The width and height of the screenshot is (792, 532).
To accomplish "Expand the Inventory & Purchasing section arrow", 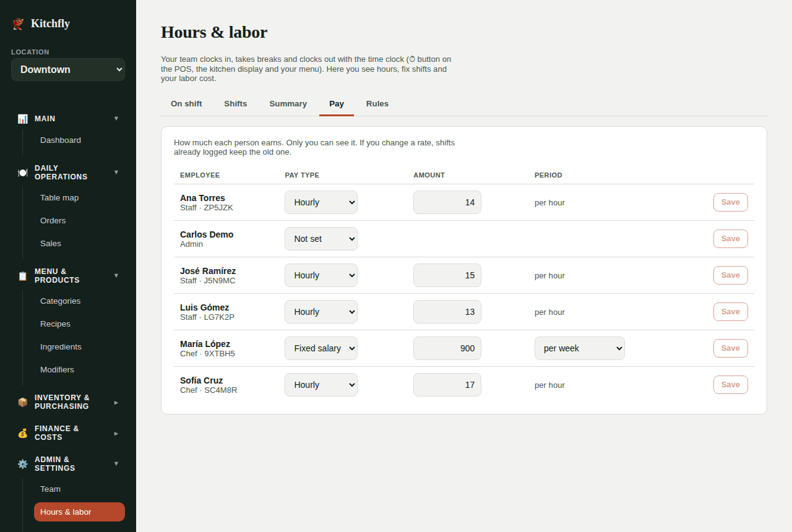I will [x=116, y=402].
